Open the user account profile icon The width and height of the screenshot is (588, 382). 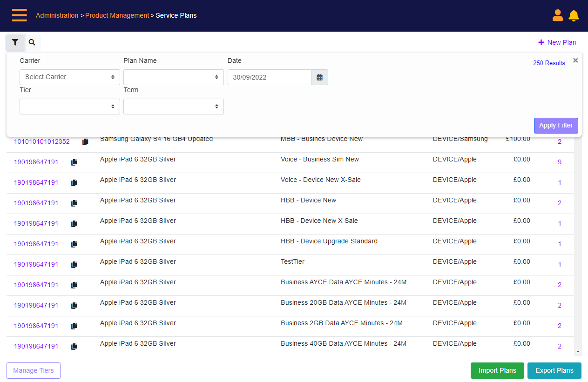558,15
